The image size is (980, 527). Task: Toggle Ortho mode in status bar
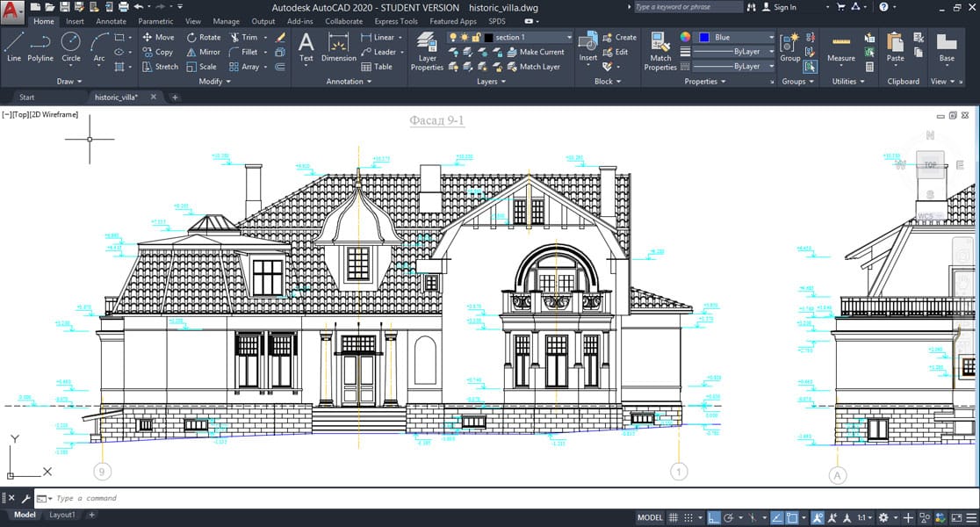[714, 517]
